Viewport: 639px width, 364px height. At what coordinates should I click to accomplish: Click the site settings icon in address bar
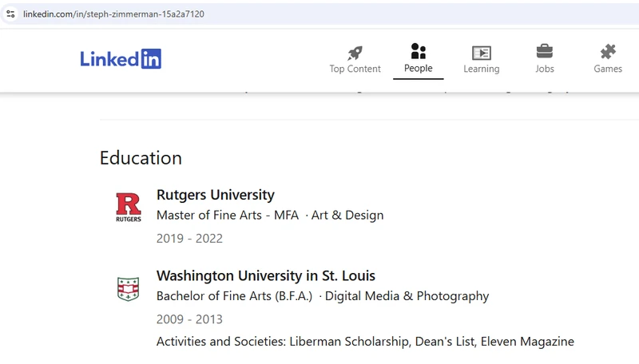click(10, 14)
